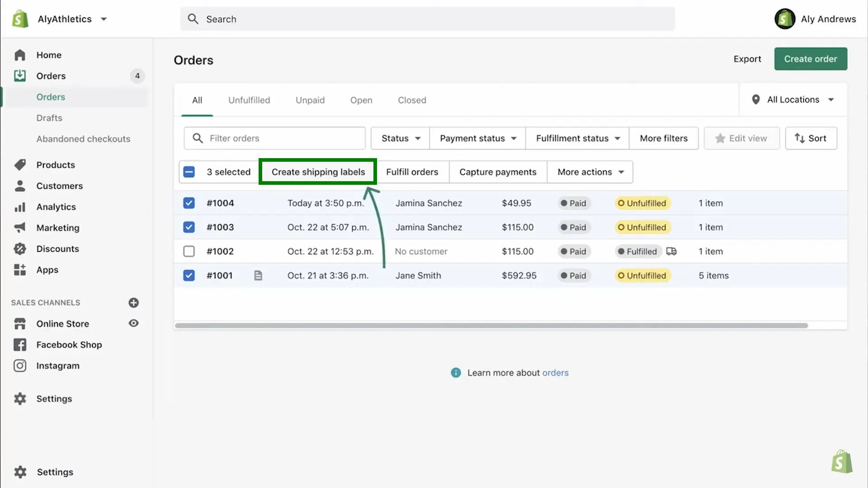Uncheck order #1004's selection checkbox

(x=189, y=203)
